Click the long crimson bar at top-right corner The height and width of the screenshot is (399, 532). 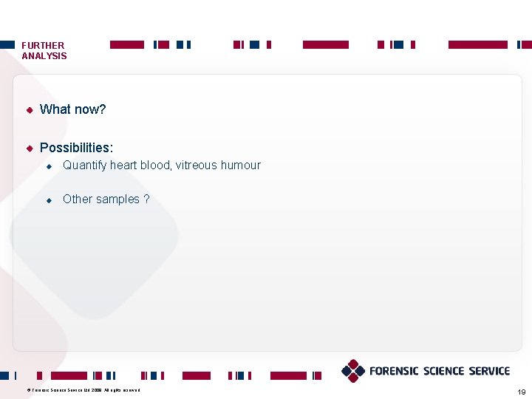click(x=477, y=45)
